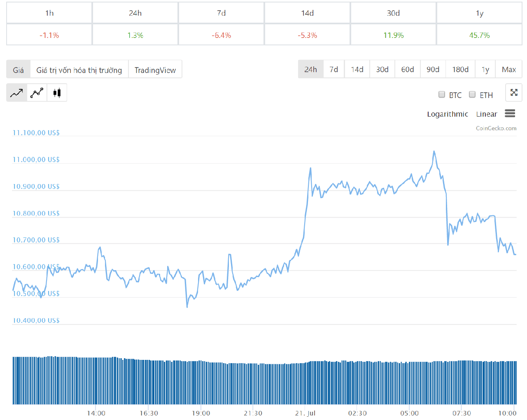
Task: Switch to the candlestick chart icon
Action: (x=57, y=93)
